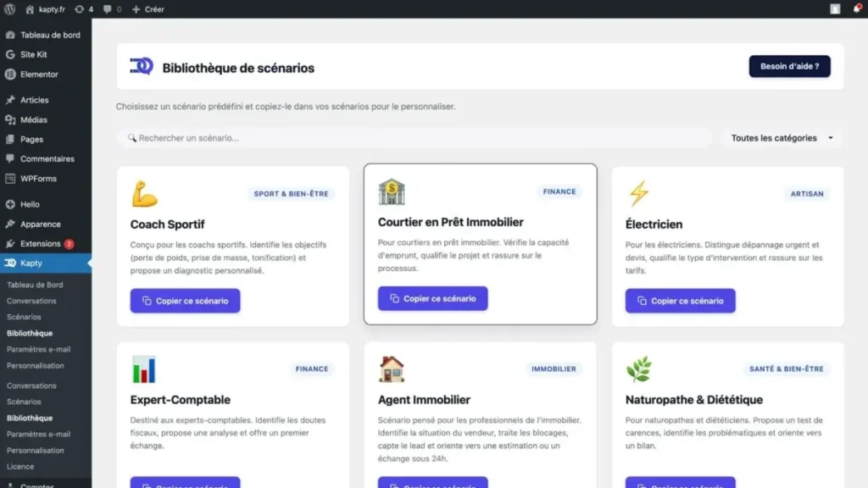Click the WPForms icon in the sidebar
This screenshot has height=488, width=868.
point(12,178)
